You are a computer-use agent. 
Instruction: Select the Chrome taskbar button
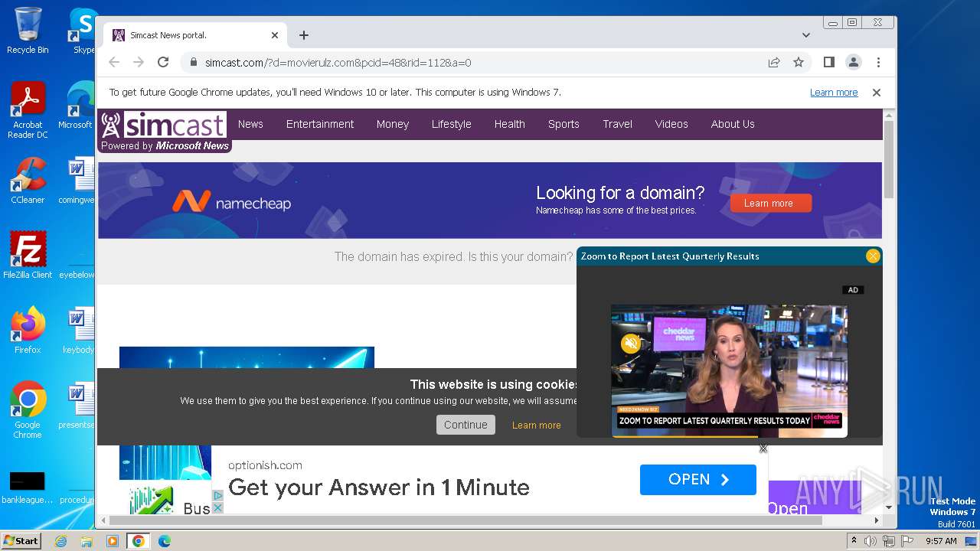point(139,541)
